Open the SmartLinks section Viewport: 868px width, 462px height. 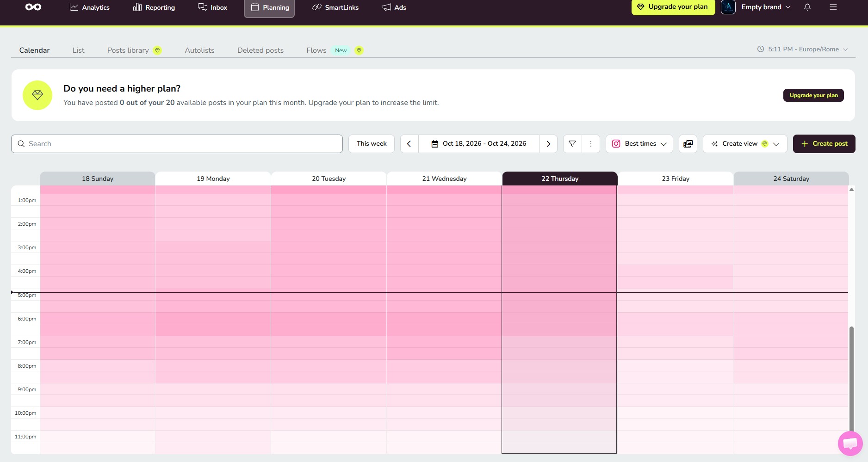pos(335,7)
